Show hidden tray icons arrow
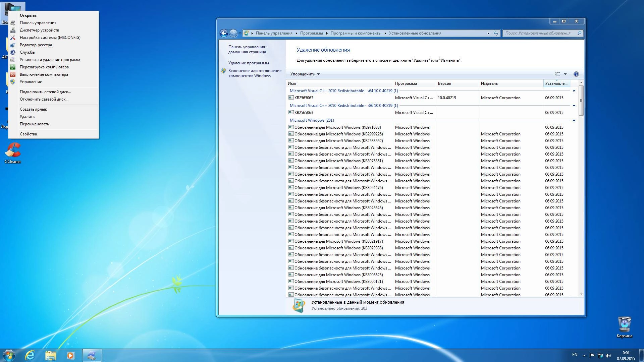The width and height of the screenshot is (644, 362). 584,355
